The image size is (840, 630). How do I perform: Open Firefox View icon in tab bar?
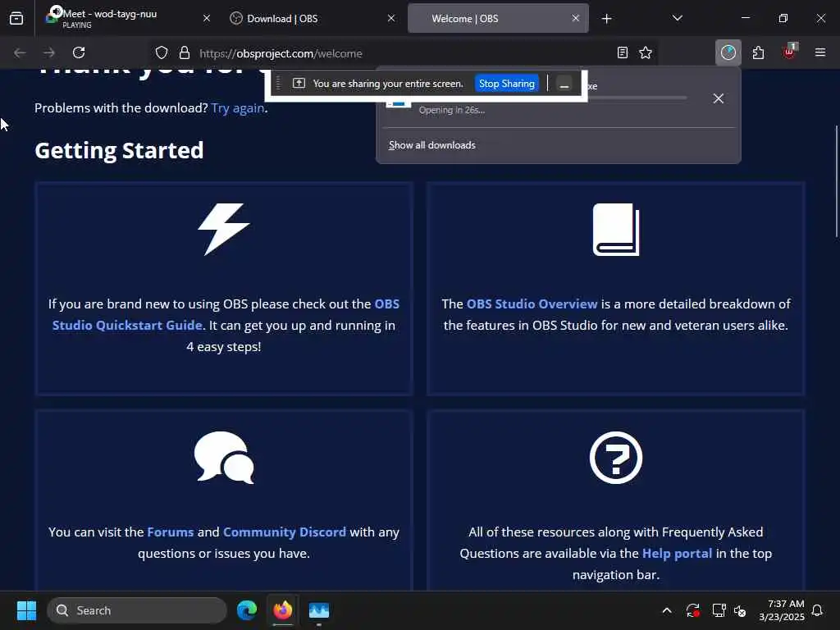(16, 19)
